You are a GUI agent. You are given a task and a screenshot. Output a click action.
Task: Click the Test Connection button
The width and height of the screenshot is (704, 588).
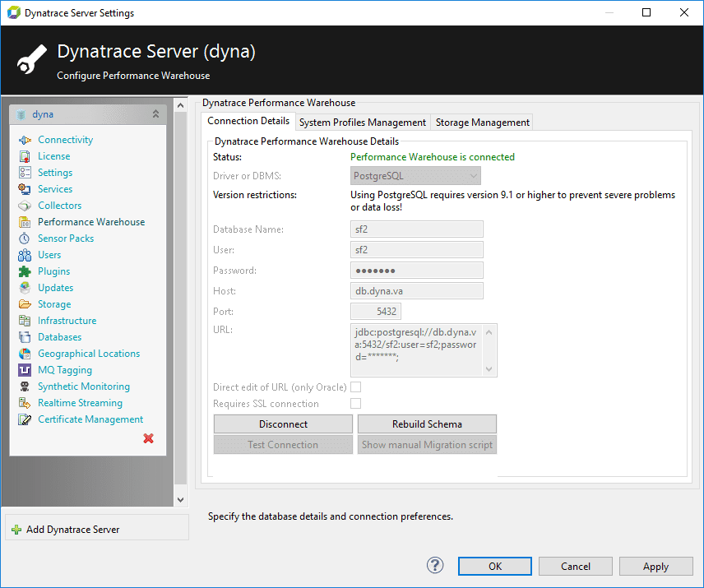[x=283, y=445]
